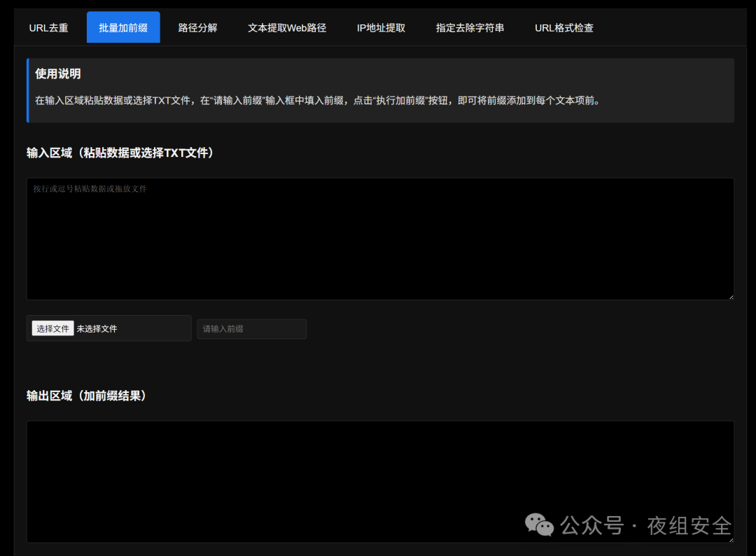Click inside the data paste input area
The height and width of the screenshot is (556, 756).
(x=380, y=238)
